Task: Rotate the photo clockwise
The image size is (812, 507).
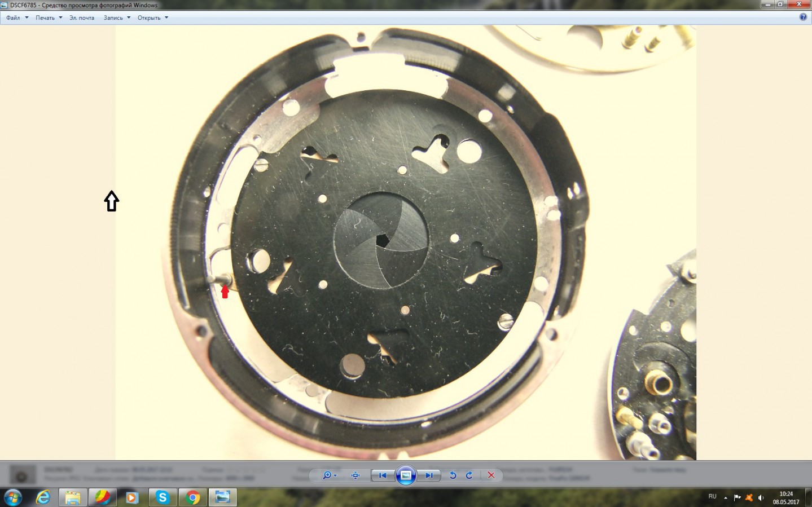Action: click(469, 475)
